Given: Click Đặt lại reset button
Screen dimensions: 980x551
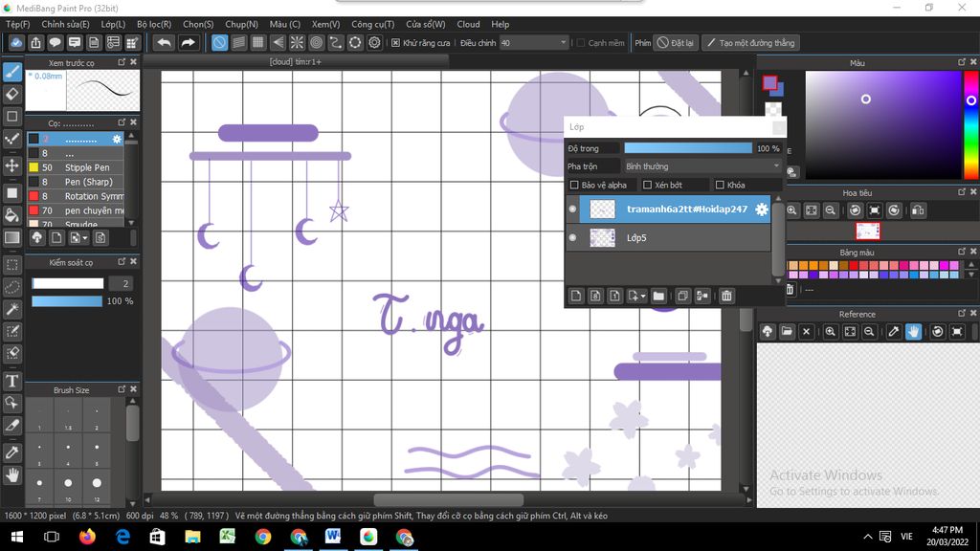Looking at the screenshot, I should coord(676,43).
